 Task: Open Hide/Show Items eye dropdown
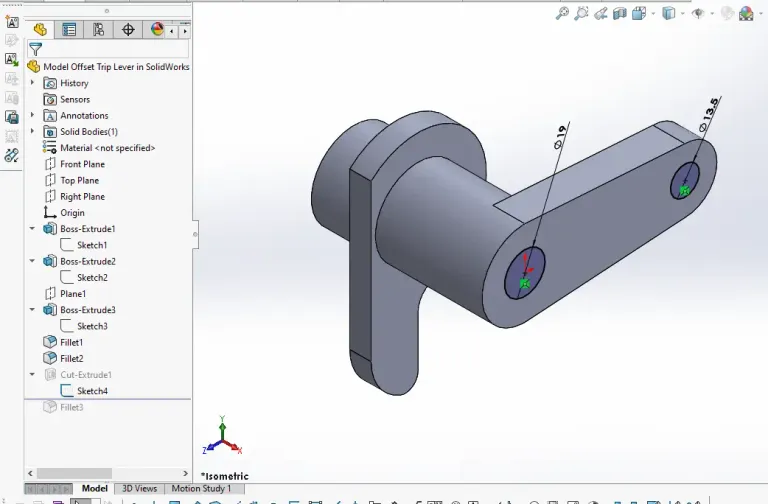pos(712,14)
